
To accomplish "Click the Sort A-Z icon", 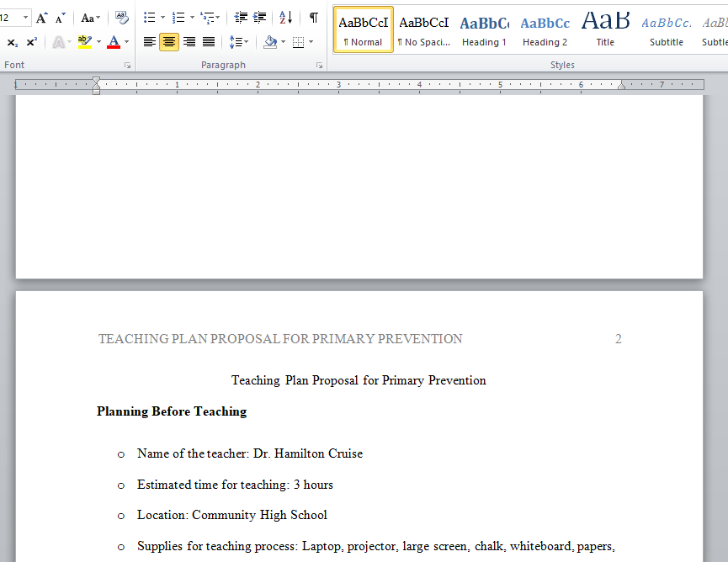I will (x=285, y=19).
